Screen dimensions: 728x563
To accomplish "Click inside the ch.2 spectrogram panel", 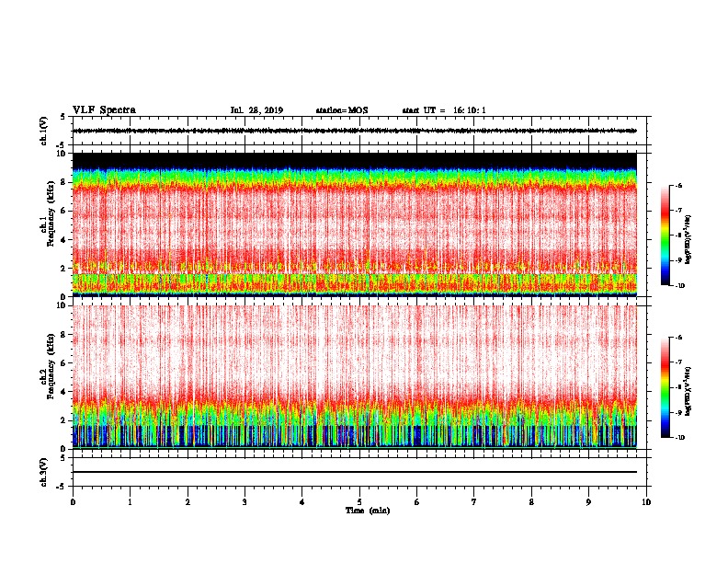I will point(354,377).
